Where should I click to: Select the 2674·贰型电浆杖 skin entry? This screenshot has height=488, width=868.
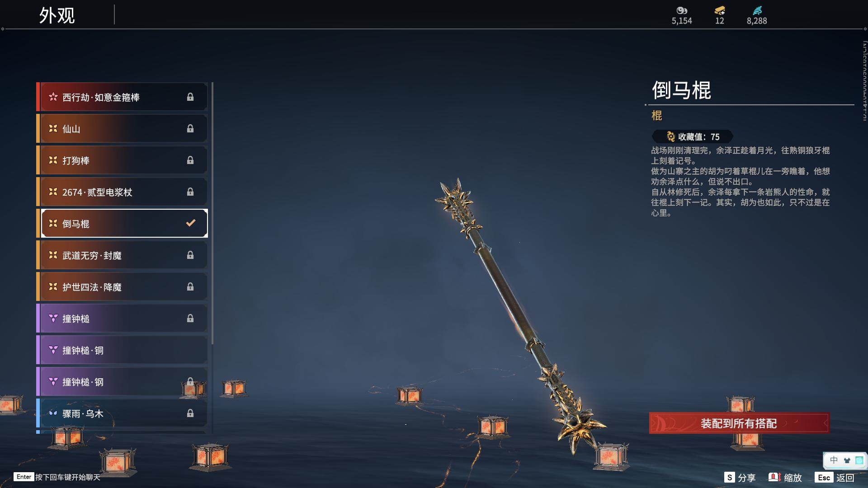point(122,192)
